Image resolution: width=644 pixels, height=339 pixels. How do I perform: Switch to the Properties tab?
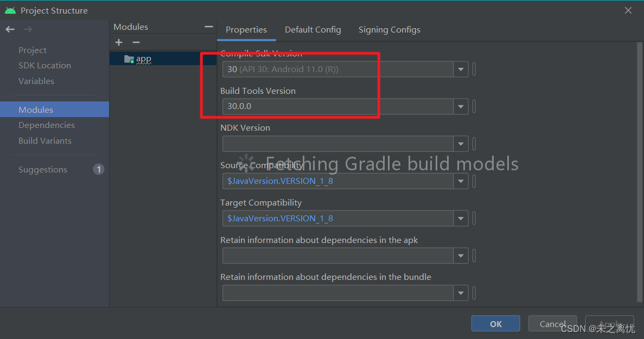click(x=246, y=29)
